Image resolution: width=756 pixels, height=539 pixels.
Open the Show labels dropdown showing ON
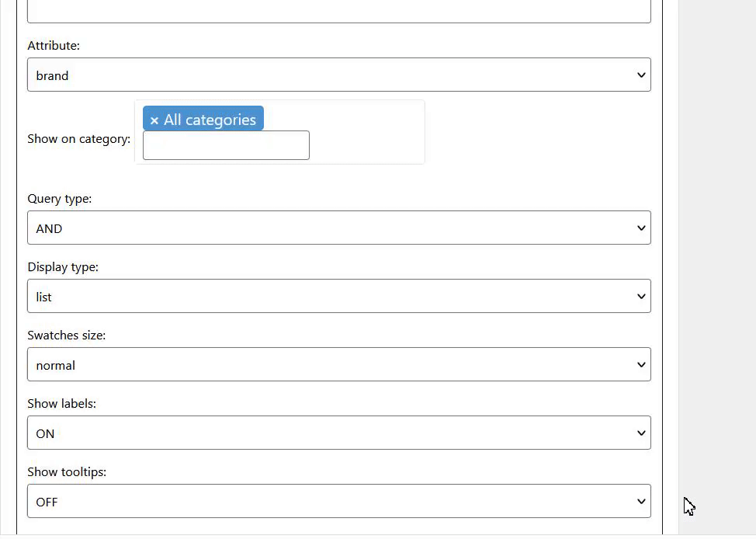click(338, 433)
